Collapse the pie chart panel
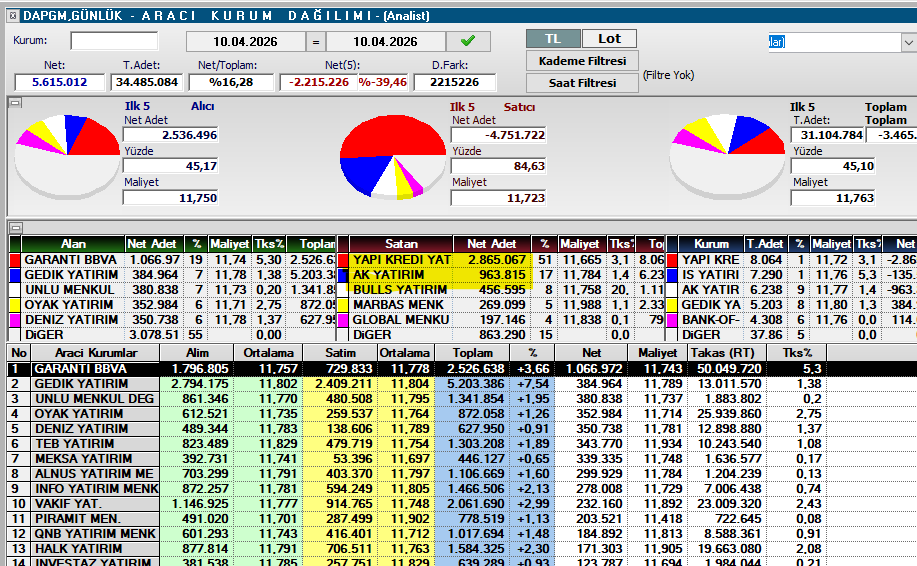Screen dimensions: 917x566 click(16, 103)
